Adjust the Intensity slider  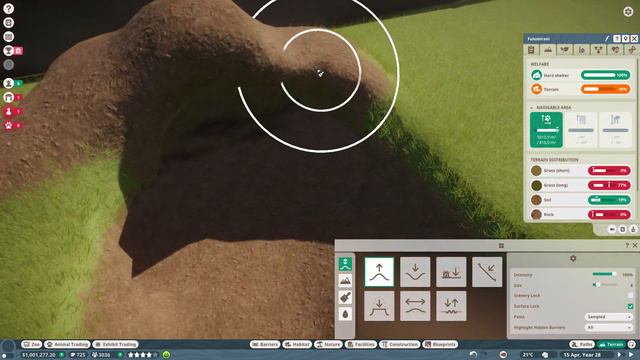(x=604, y=274)
